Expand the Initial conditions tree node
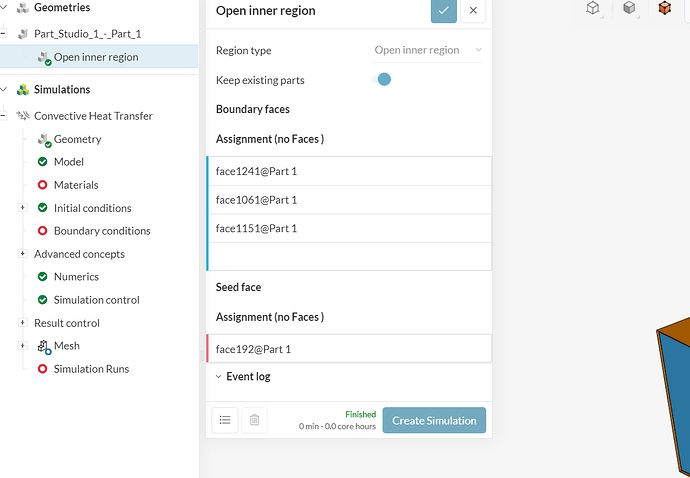The height and width of the screenshot is (478, 690). 22,208
